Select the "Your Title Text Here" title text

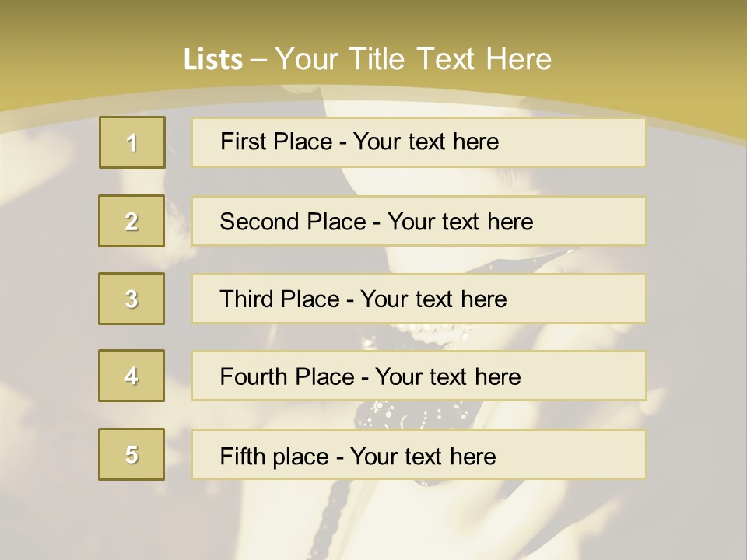tap(413, 59)
